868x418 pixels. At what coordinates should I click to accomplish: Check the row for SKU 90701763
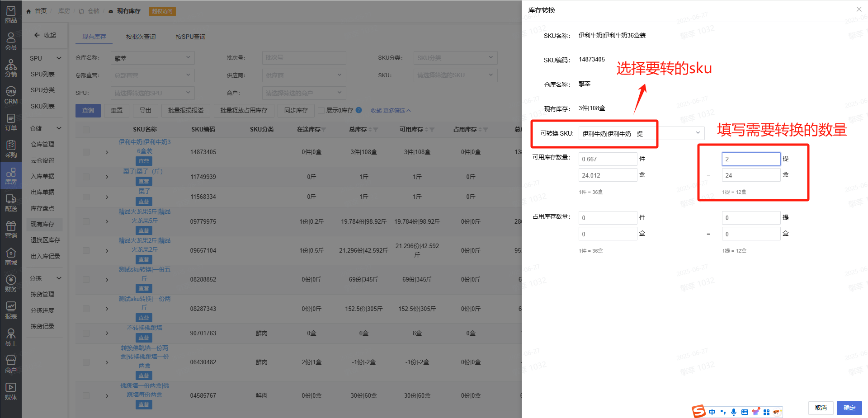point(86,333)
